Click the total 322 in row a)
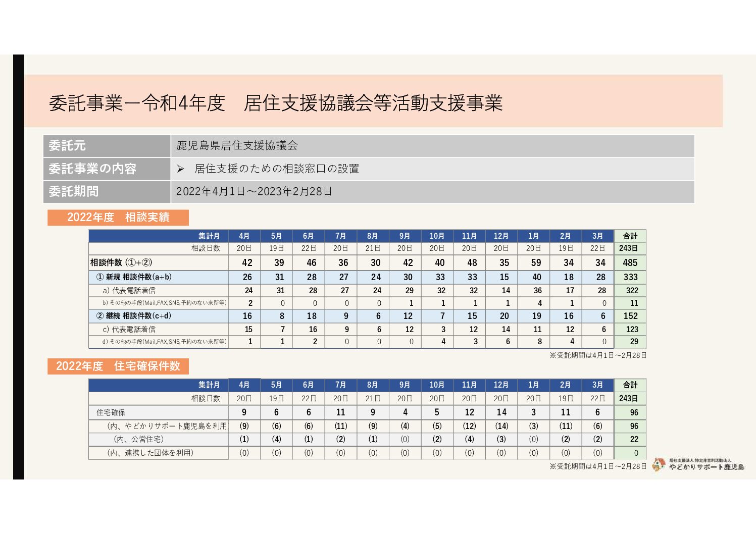 pyautogui.click(x=632, y=290)
